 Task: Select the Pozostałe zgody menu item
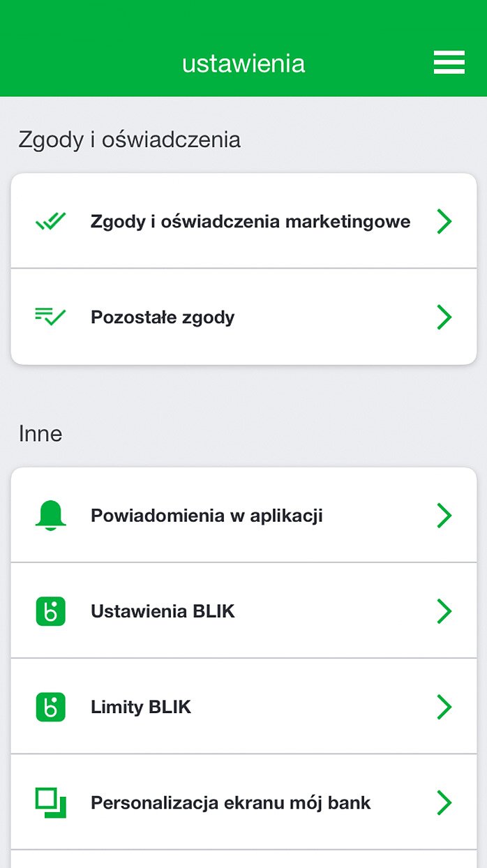click(244, 317)
